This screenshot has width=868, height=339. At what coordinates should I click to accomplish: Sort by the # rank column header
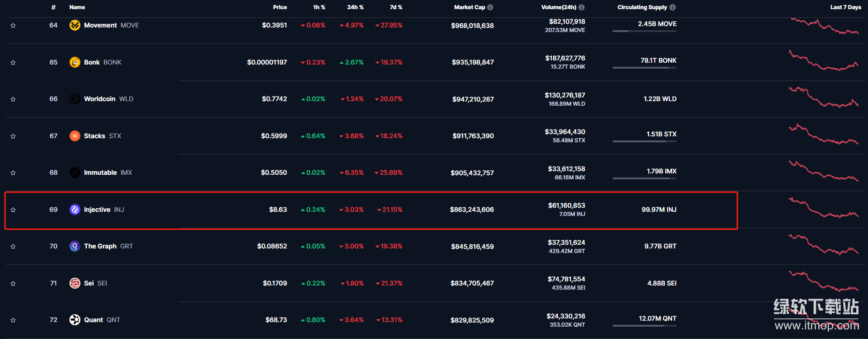(53, 7)
